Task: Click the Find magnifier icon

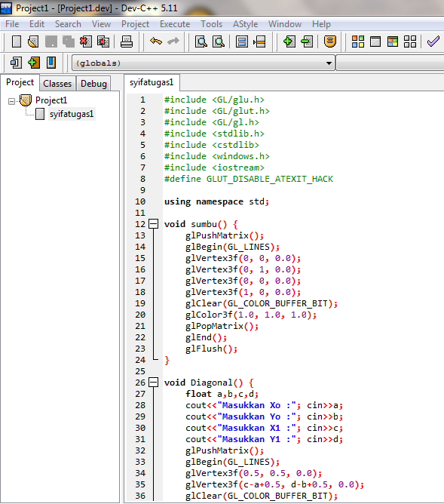Action: click(201, 41)
